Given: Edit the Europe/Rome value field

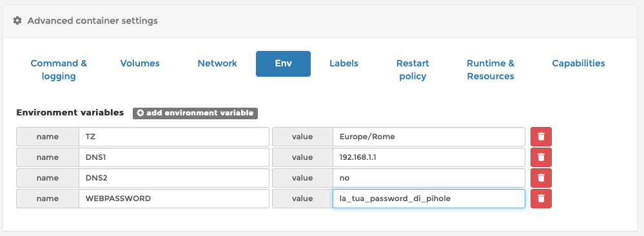Looking at the screenshot, I should click(x=429, y=137).
